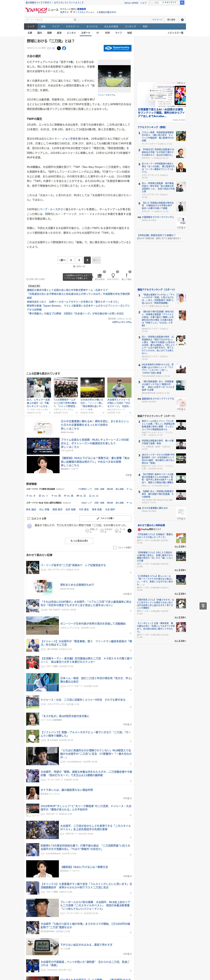Click the blue top-right search button
210x980 pixels.
182,3
